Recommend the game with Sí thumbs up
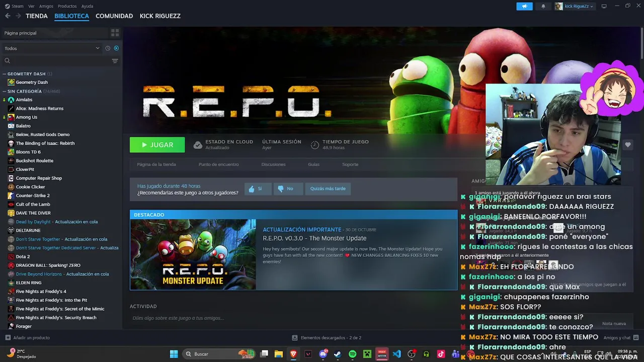Image resolution: width=644 pixels, height=362 pixels. pos(258,189)
